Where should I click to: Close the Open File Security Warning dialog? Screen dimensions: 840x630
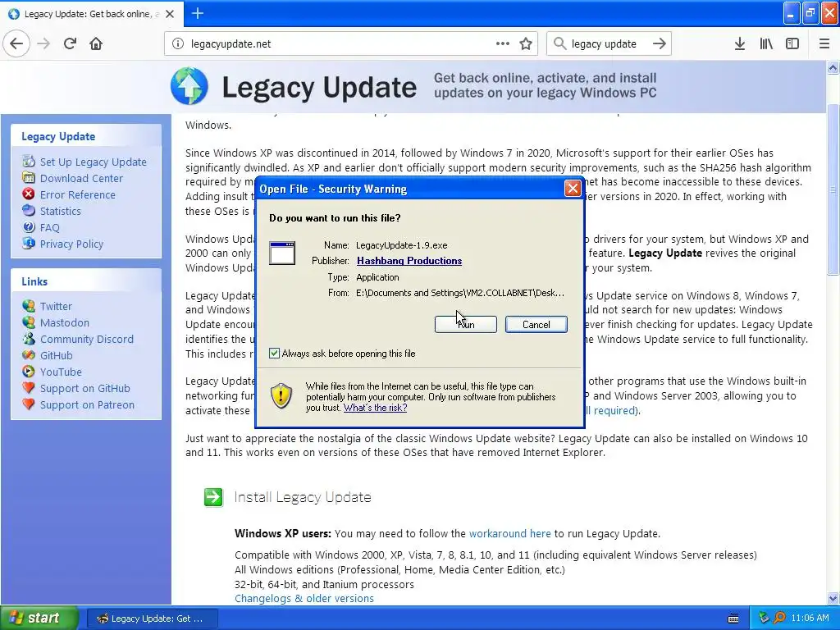pos(573,188)
